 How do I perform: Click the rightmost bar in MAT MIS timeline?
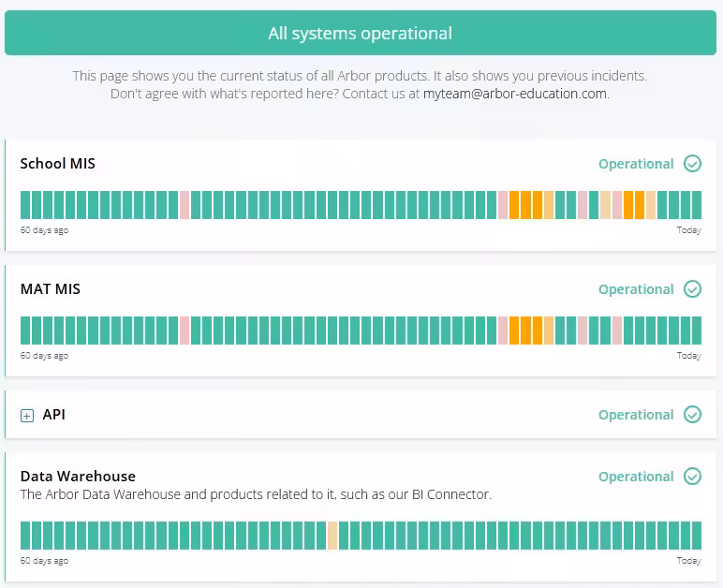tap(696, 330)
